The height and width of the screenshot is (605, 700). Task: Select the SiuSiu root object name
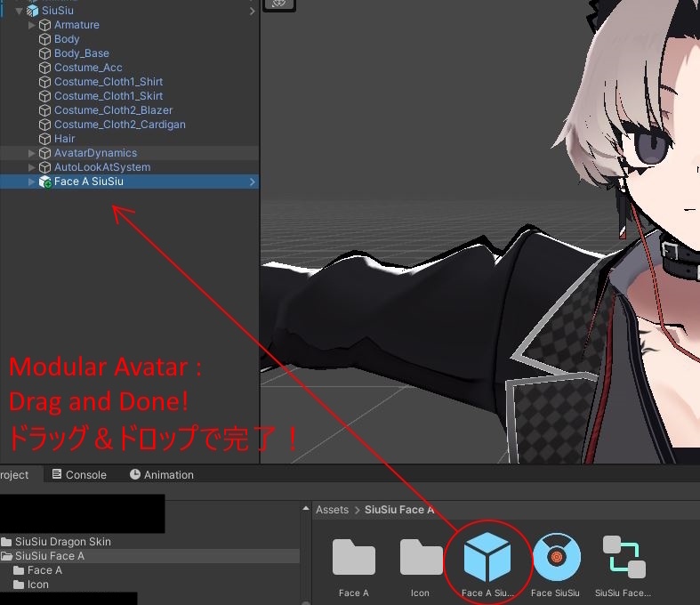tap(58, 11)
